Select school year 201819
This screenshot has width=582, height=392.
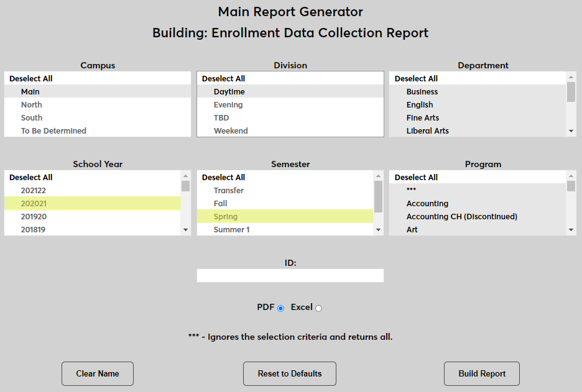(34, 229)
